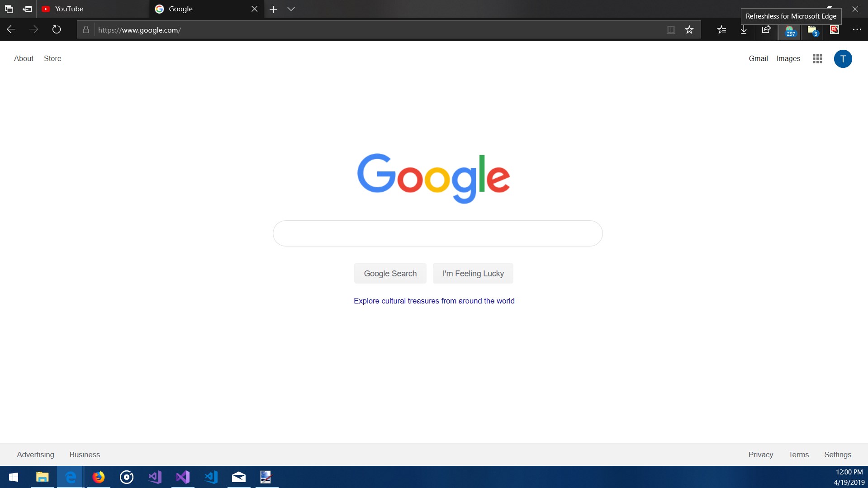
Task: Open the Google apps grid
Action: coord(817,59)
